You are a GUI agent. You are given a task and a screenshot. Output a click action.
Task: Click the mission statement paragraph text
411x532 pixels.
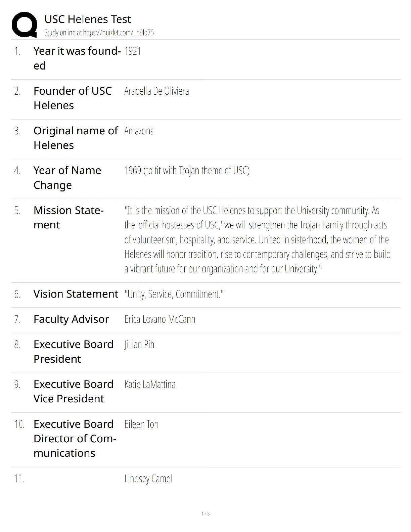point(257,239)
